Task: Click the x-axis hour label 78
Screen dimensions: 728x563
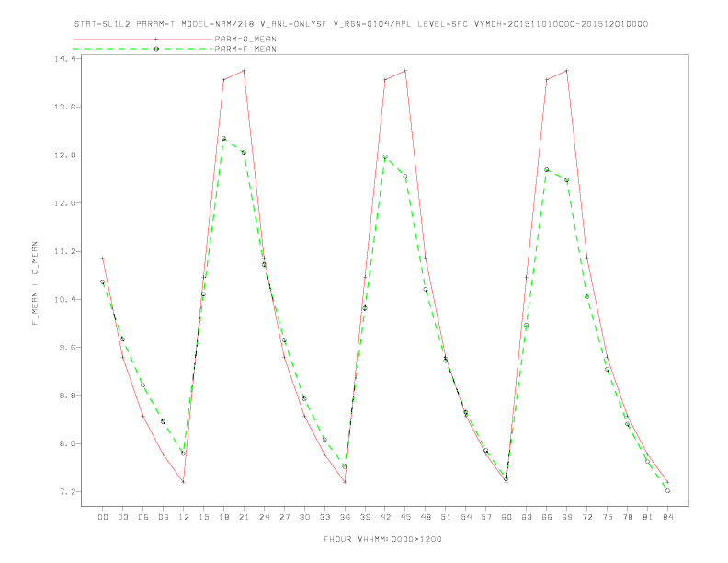Action: (627, 517)
